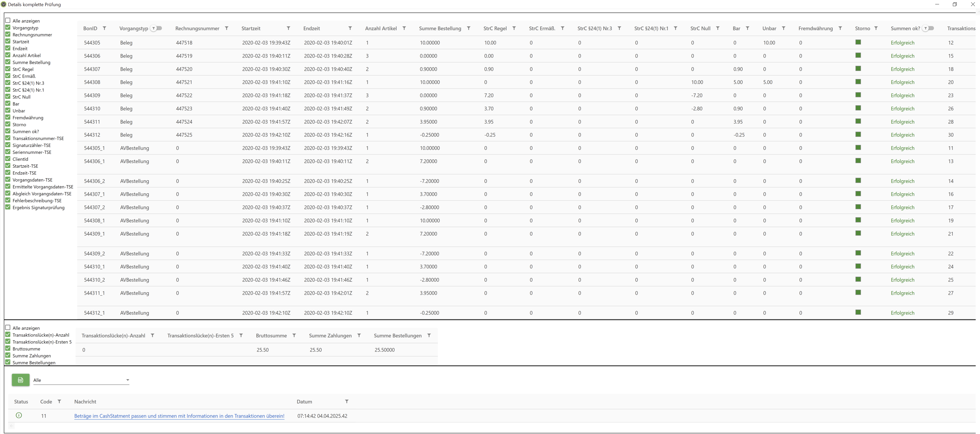Open the Alle message filter dropdown
Image resolution: width=980 pixels, height=434 pixels.
click(x=81, y=380)
